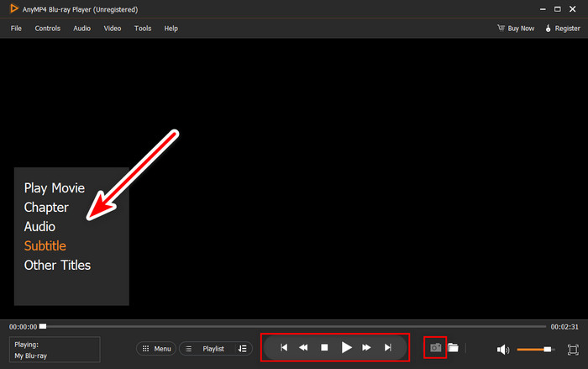The image size is (588, 369).
Task: Open the playlist sort order dropdown
Action: [243, 349]
